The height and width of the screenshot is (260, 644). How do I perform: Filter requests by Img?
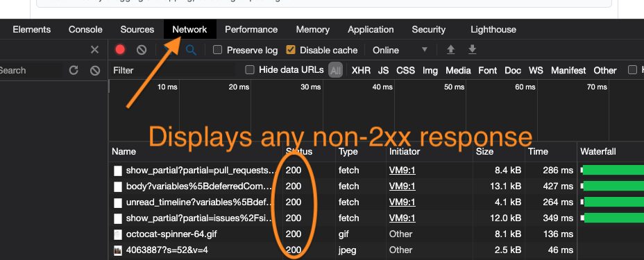430,71
